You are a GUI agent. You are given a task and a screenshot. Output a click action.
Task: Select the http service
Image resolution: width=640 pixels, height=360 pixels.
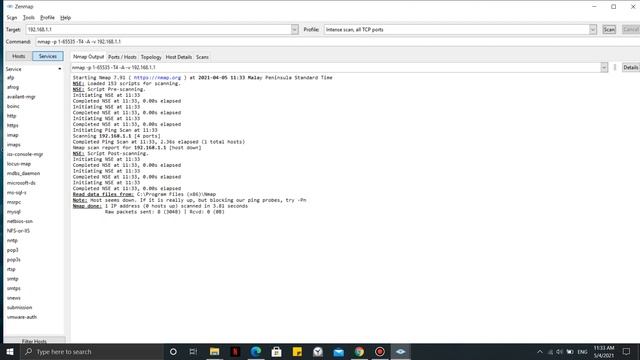click(11, 116)
